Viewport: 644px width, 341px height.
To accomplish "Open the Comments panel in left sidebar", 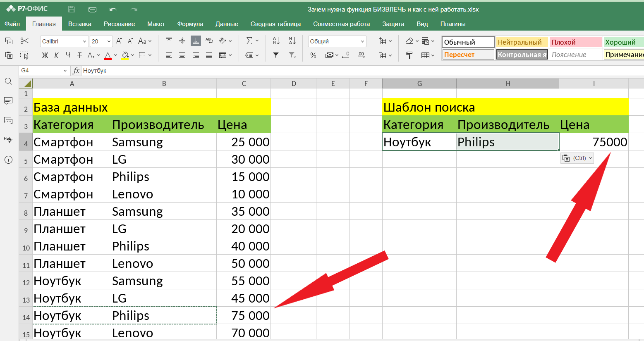I will tap(8, 101).
